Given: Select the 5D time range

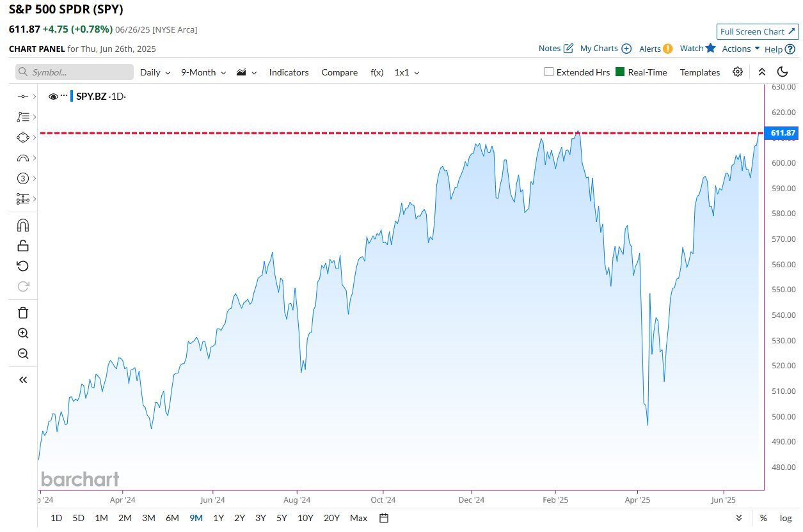Looking at the screenshot, I should click(78, 518).
